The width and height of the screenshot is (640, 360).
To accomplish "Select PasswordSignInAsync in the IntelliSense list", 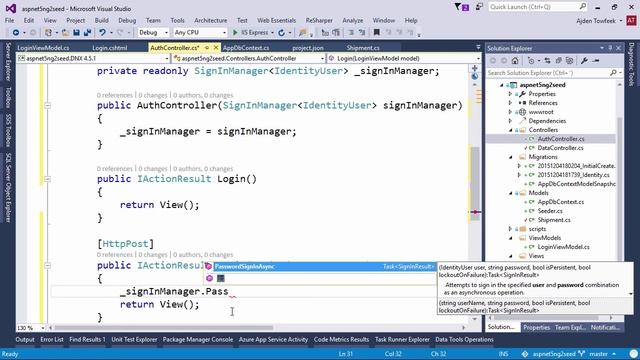I will pyautogui.click(x=324, y=267).
